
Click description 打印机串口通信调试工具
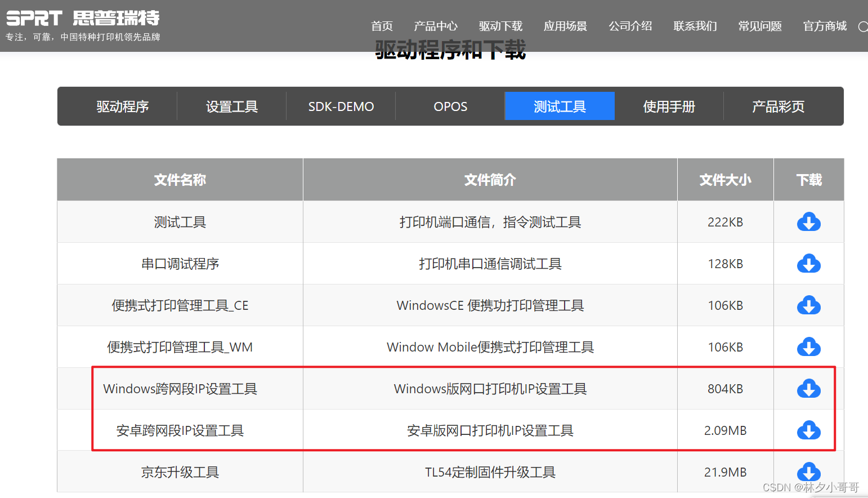[490, 264]
